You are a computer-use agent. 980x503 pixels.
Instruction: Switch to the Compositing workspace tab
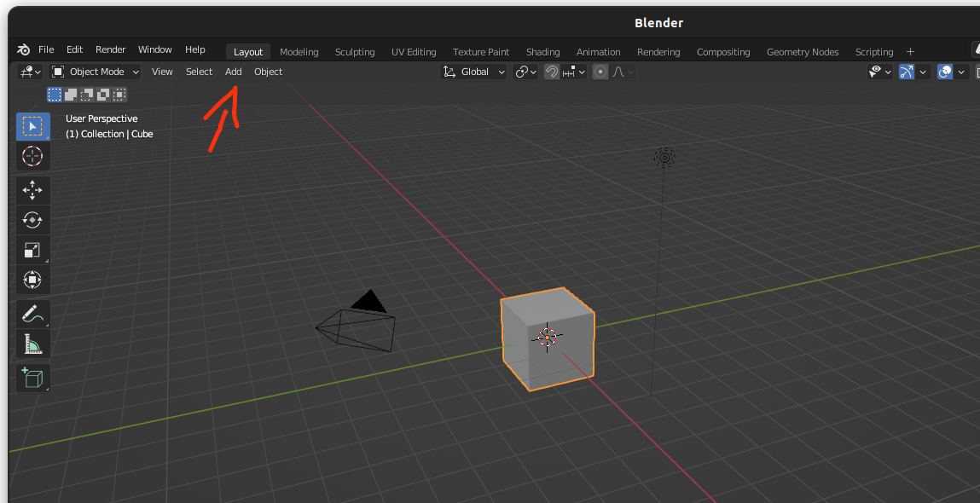pyautogui.click(x=723, y=52)
